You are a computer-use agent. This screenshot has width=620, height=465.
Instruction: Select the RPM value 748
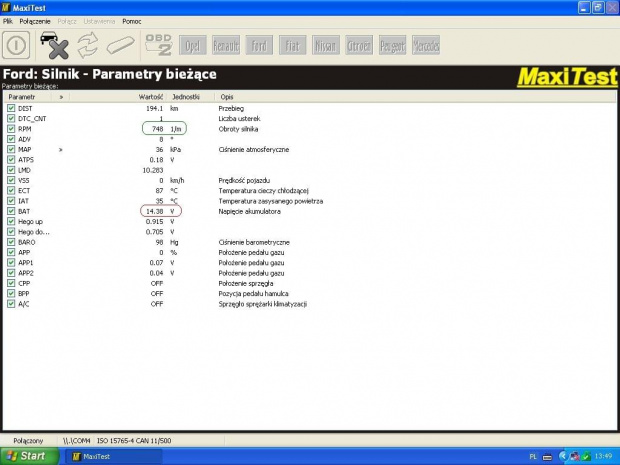coord(157,129)
